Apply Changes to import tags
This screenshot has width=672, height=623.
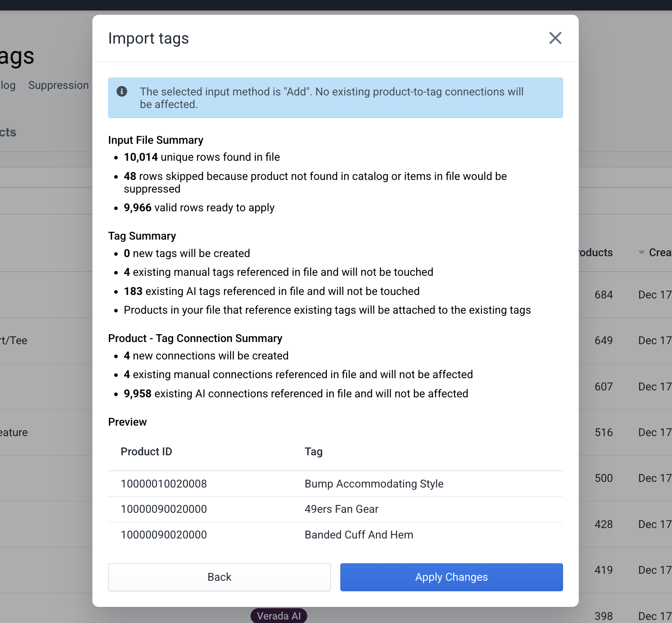[451, 577]
